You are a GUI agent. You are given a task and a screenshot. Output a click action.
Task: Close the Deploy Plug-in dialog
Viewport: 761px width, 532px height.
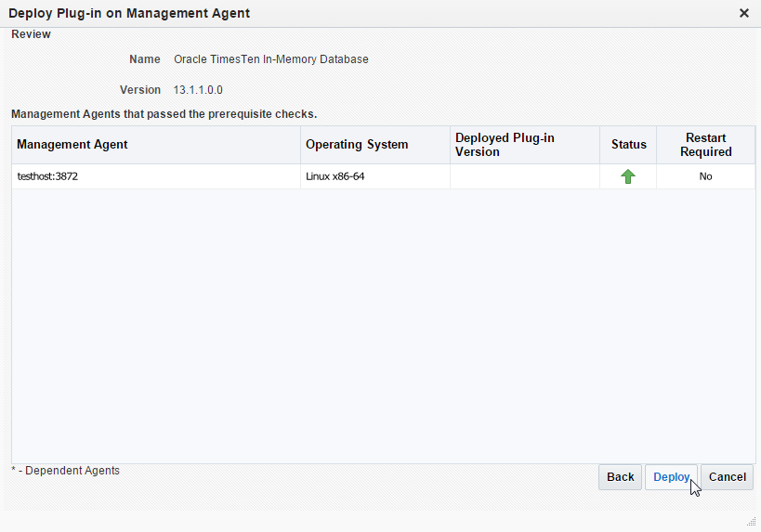point(744,13)
